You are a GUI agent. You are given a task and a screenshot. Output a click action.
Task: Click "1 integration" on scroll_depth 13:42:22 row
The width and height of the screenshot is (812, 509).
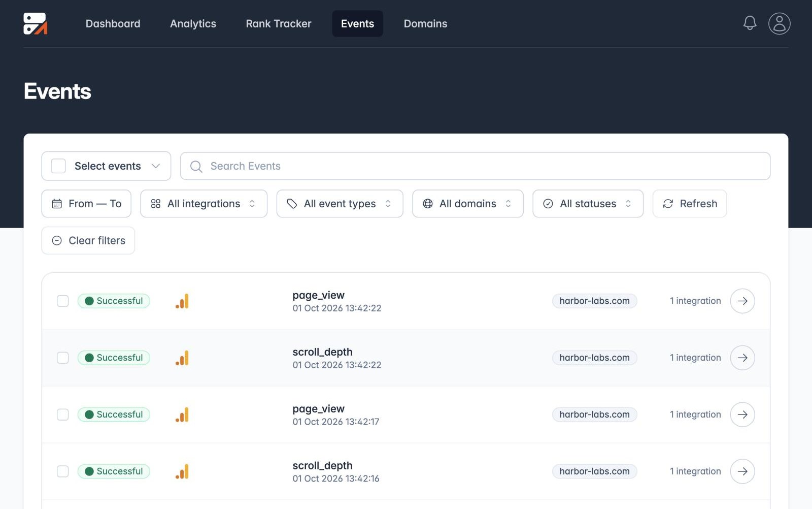(x=695, y=358)
